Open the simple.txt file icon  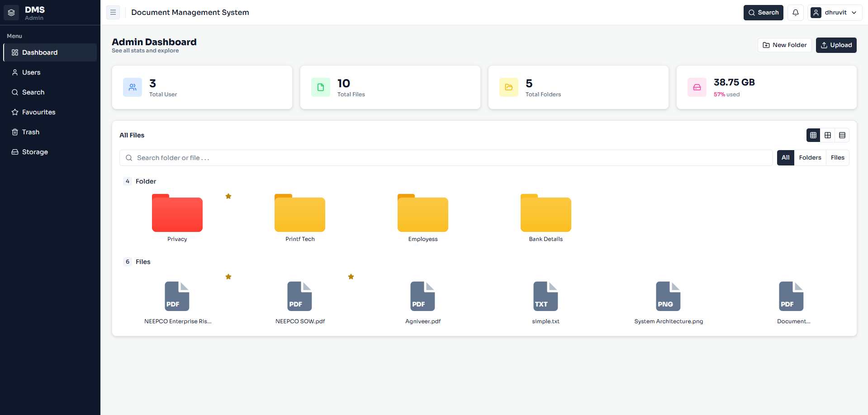545,296
